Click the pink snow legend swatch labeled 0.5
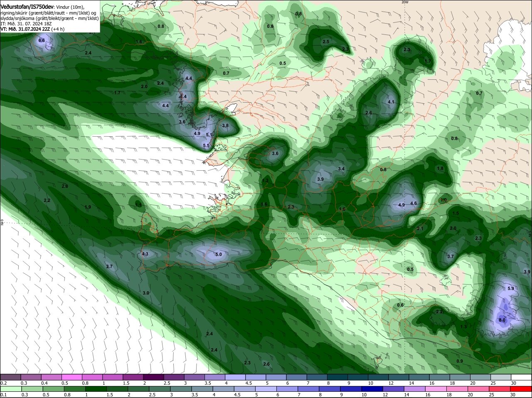 [71, 377]
